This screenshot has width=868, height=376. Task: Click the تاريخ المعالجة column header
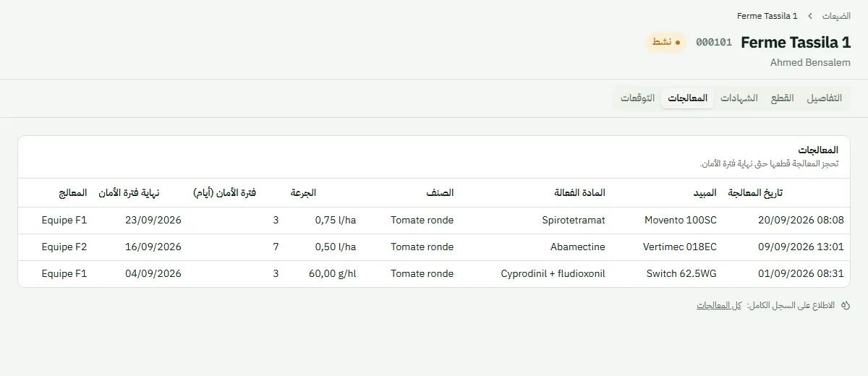click(x=755, y=193)
